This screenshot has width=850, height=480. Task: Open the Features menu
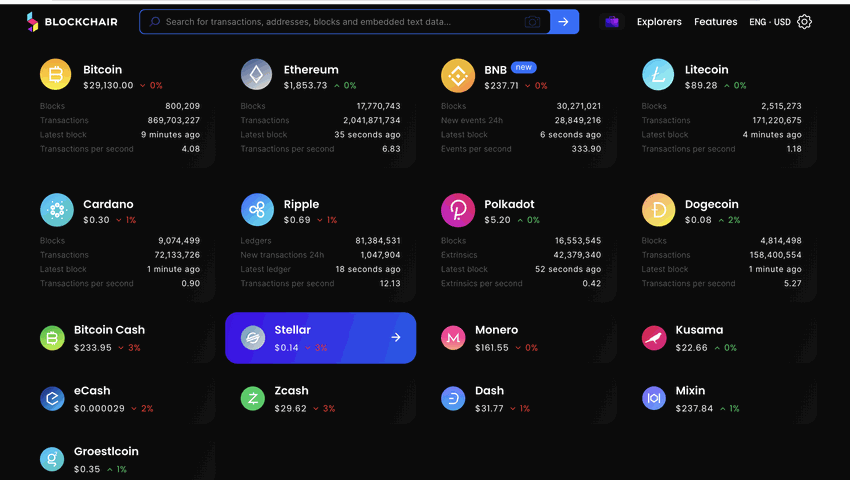click(x=716, y=22)
